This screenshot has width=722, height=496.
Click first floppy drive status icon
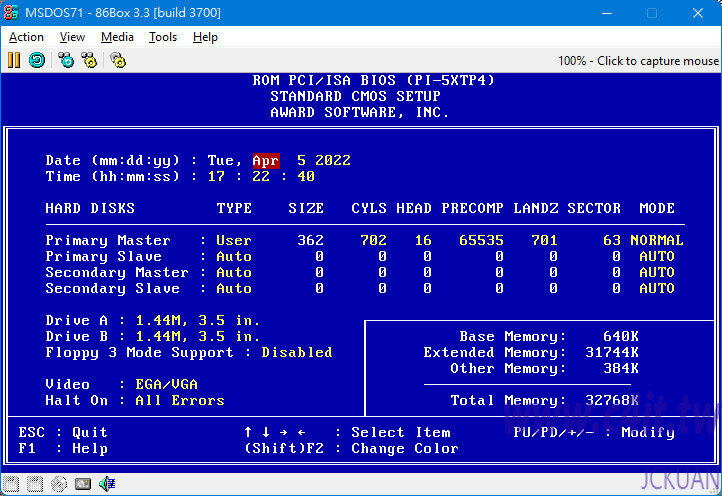pos(11,484)
